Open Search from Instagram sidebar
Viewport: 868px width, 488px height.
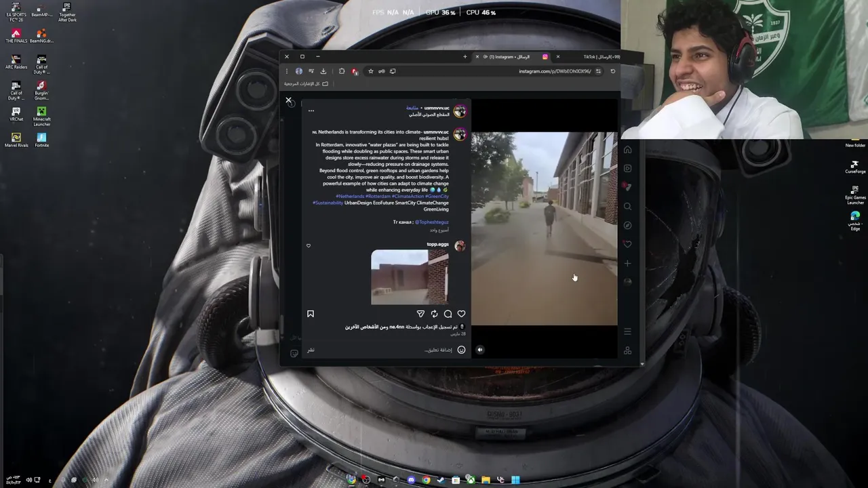[627, 206]
